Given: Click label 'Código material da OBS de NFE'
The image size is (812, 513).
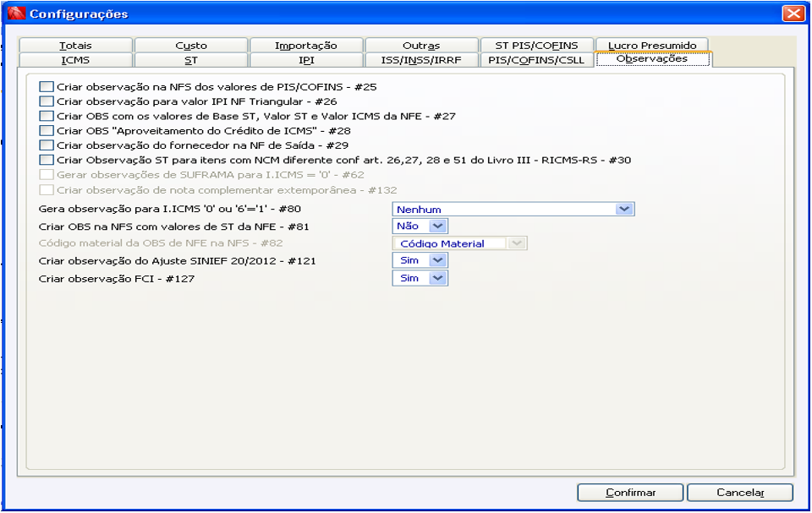Looking at the screenshot, I should pyautogui.click(x=161, y=243).
